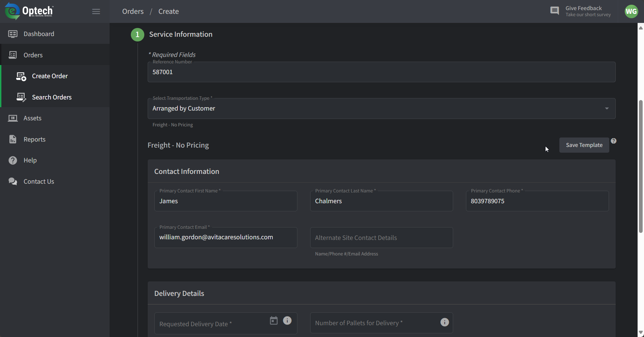Open the Reports sidebar section
The height and width of the screenshot is (337, 644).
[34, 140]
